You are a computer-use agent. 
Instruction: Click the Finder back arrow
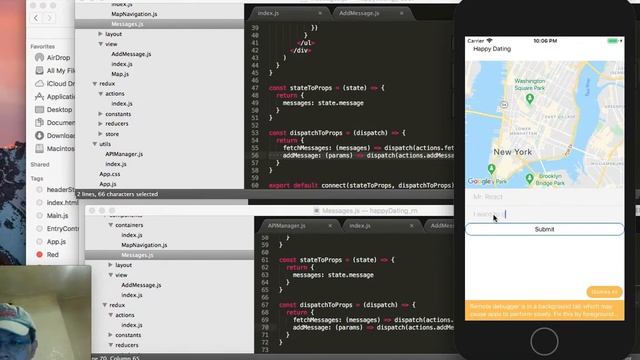[36, 18]
